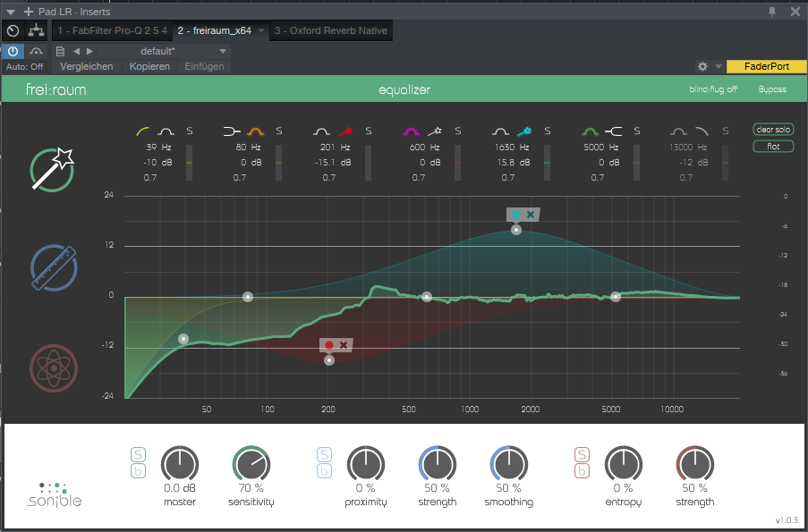The width and height of the screenshot is (808, 532).
Task: Remove 201 Hz band with red X
Action: tap(344, 345)
